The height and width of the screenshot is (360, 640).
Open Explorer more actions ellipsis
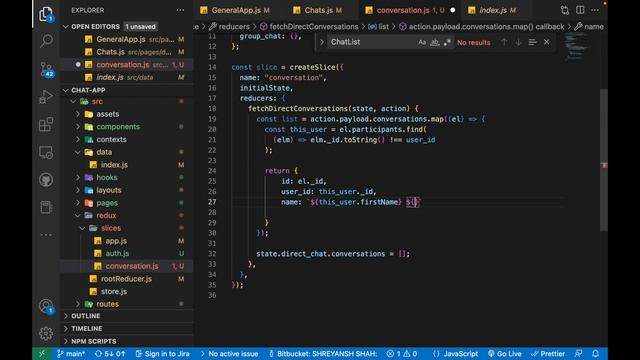(x=180, y=10)
